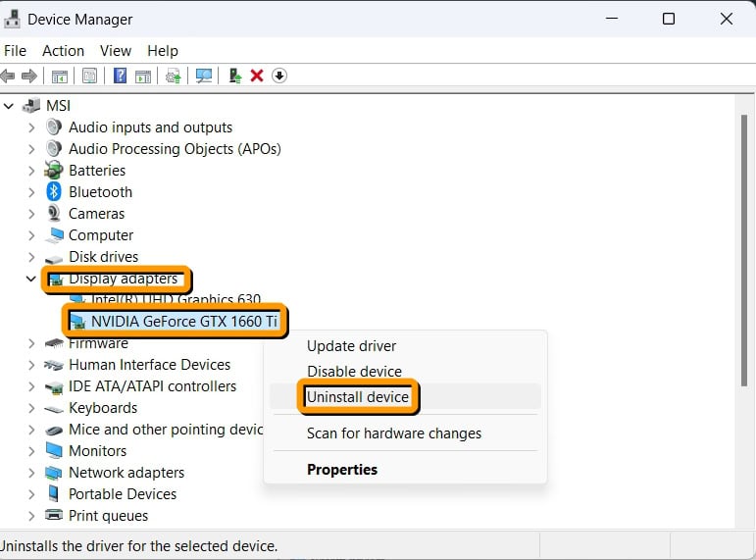Click the Update driver toolbar icon

(x=234, y=76)
